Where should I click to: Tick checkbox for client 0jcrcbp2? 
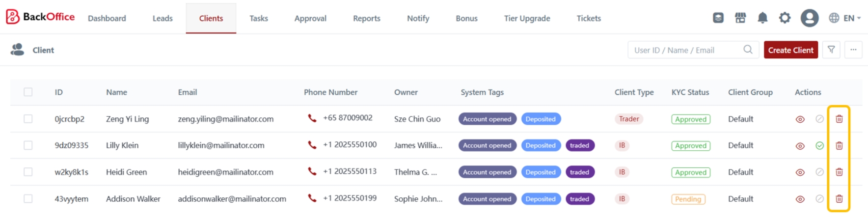(x=28, y=119)
